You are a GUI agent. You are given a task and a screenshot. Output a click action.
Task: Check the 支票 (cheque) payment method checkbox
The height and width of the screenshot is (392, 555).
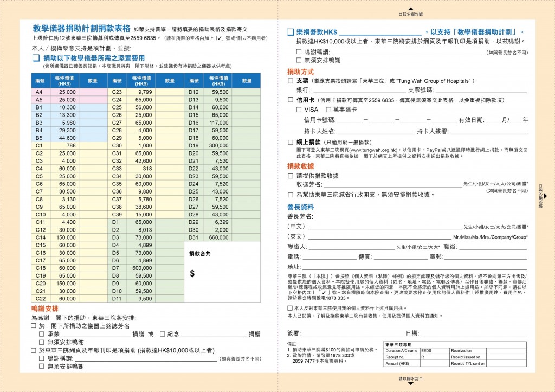click(290, 81)
